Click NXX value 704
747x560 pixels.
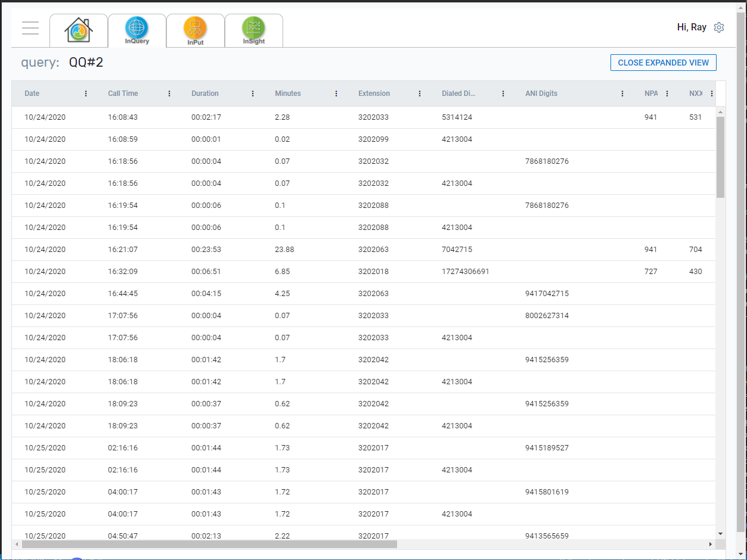pos(696,250)
